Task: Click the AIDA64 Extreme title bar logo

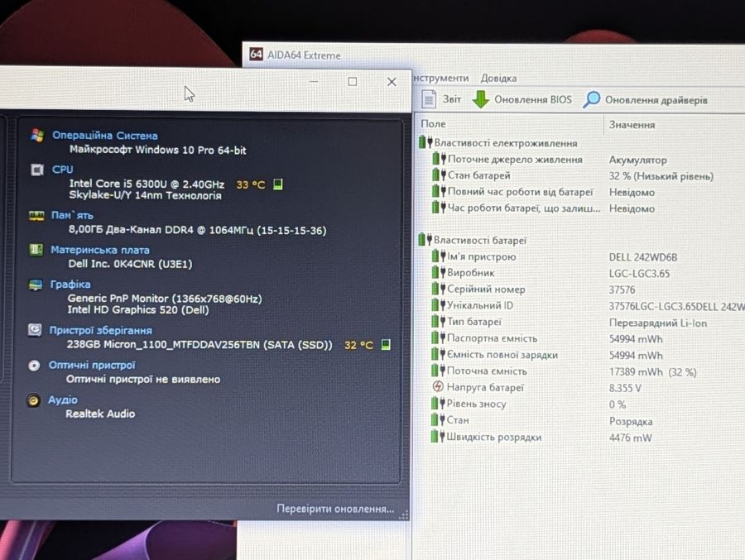Action: (x=256, y=54)
